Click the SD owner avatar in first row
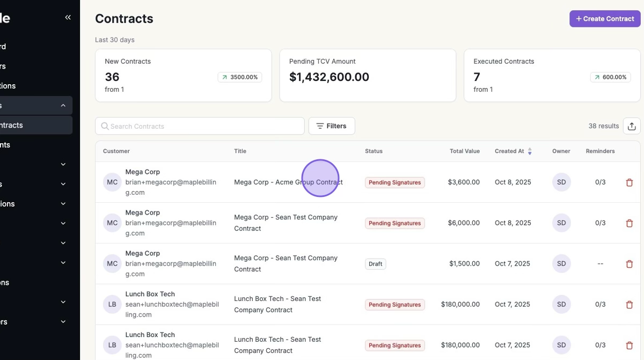The height and width of the screenshot is (360, 644). (561, 182)
